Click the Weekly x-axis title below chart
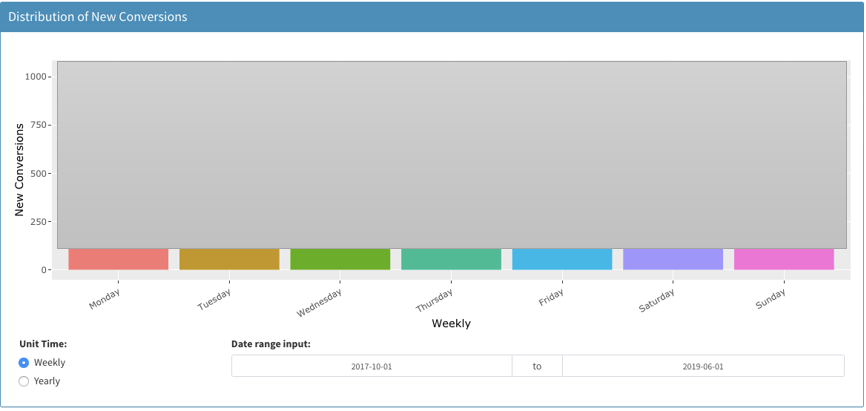This screenshot has height=411, width=866. coord(451,323)
